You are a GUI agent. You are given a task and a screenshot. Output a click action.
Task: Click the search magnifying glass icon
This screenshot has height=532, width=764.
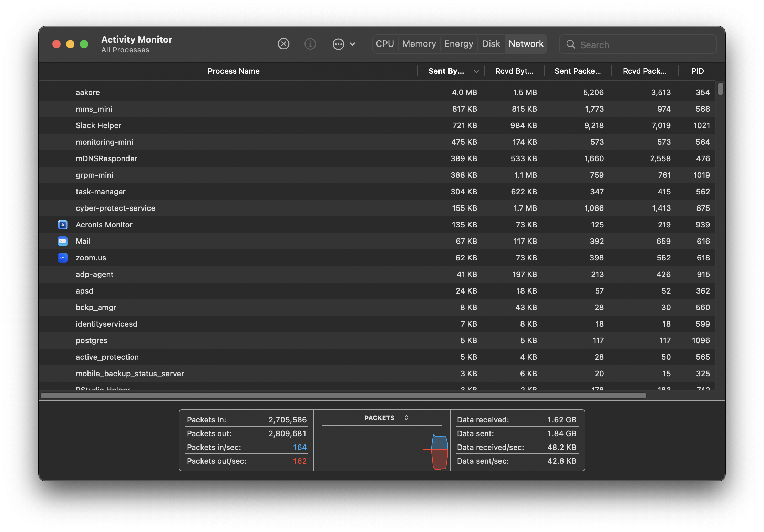(571, 44)
